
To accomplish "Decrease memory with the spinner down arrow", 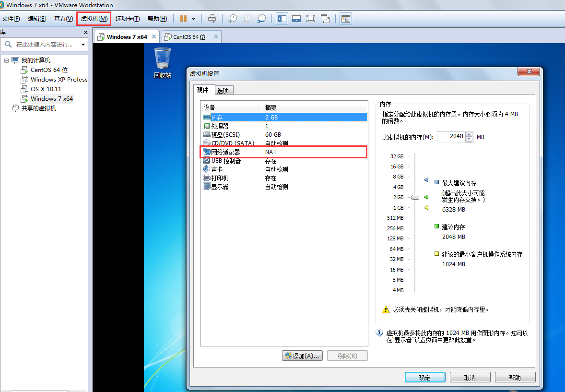I will [469, 139].
